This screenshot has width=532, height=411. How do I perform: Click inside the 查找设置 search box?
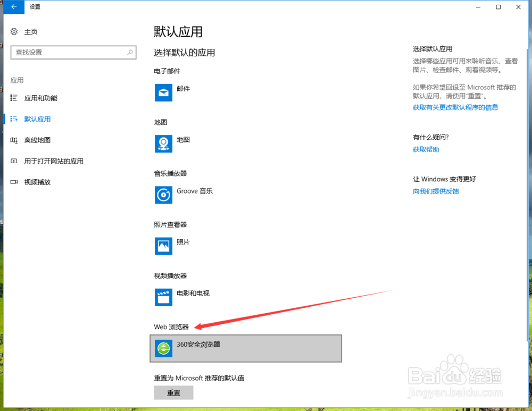(69, 52)
